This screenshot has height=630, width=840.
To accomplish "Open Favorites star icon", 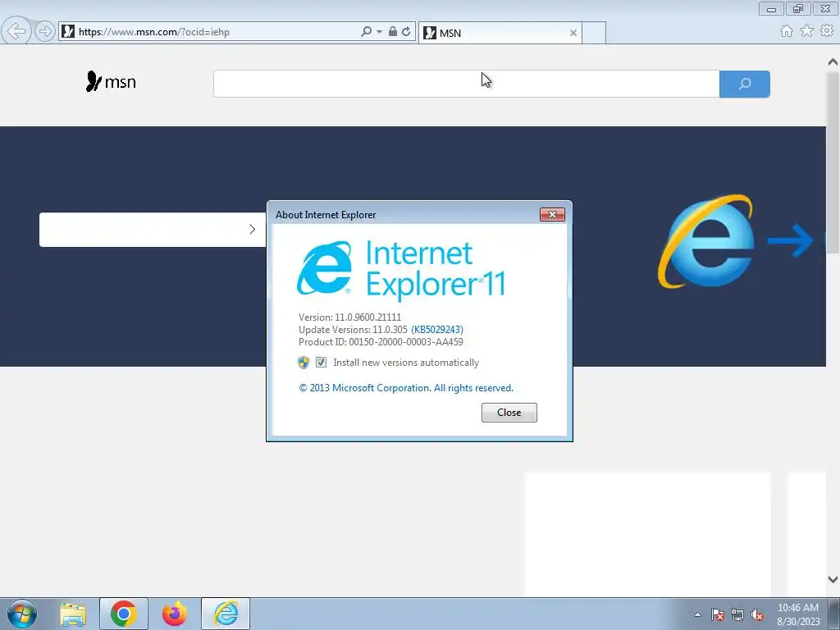I will pos(807,31).
